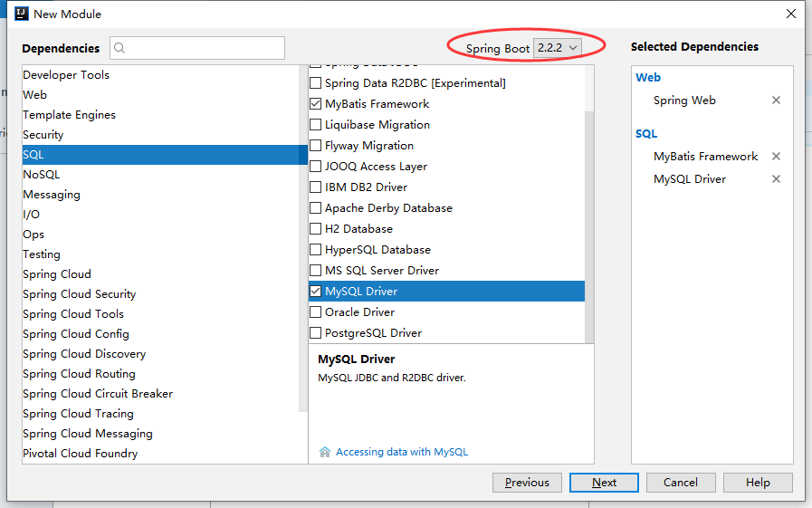Select the SQL category

coord(165,155)
